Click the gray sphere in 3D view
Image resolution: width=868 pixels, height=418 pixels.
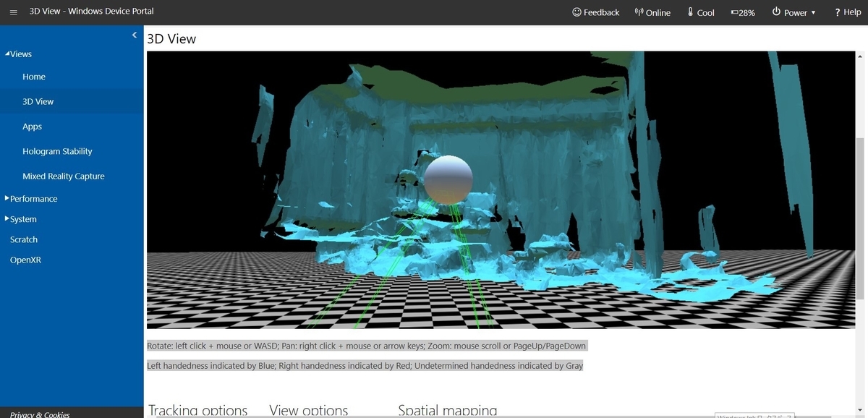pos(448,179)
